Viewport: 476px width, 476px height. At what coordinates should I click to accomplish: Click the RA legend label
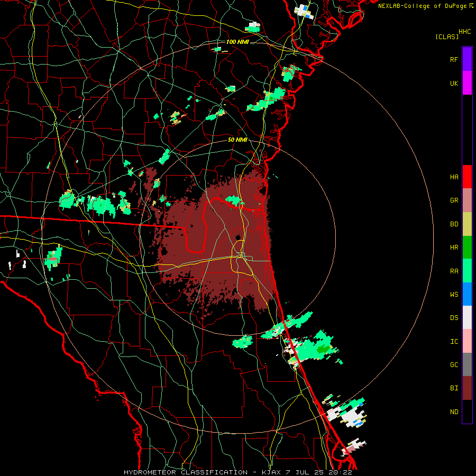[454, 271]
